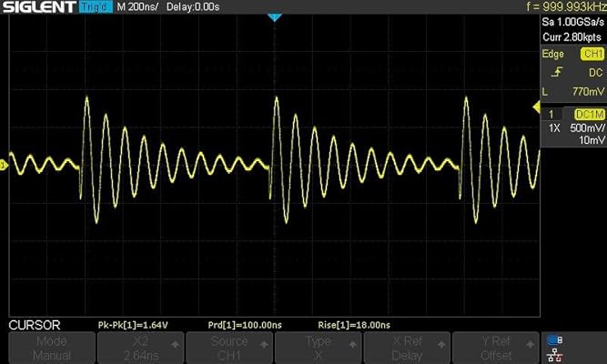Click the f = 999.993kHz frequency counter
Image resolution: width=607 pixels, height=364 pixels.
566,6
